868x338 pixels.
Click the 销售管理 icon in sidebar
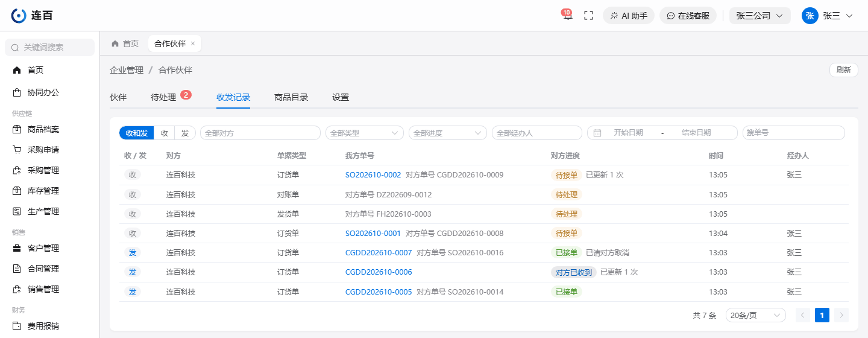tap(17, 289)
